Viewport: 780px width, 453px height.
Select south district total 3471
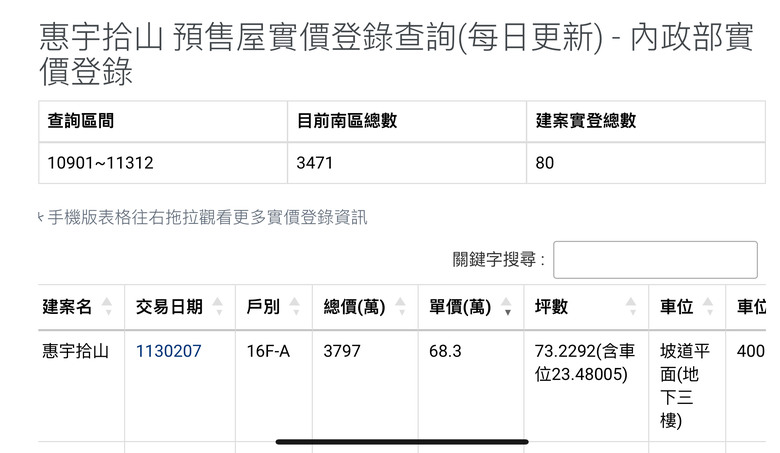[x=407, y=163]
